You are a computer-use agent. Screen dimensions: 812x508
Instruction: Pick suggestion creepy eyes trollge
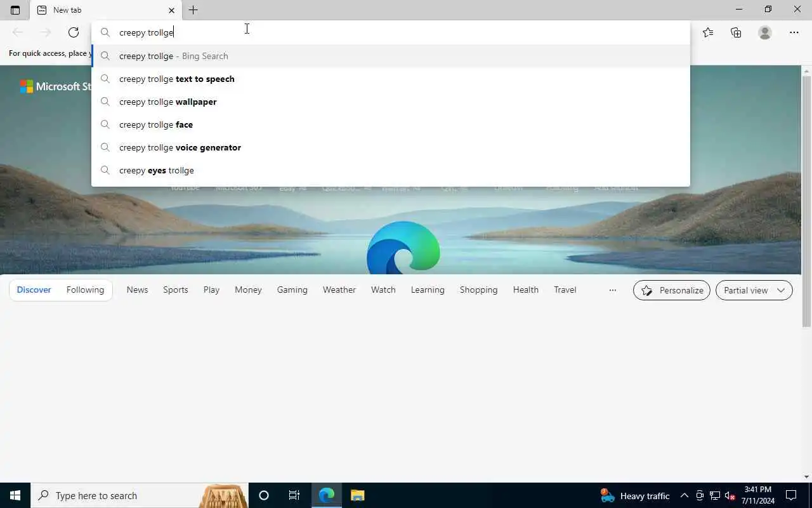tap(390, 170)
